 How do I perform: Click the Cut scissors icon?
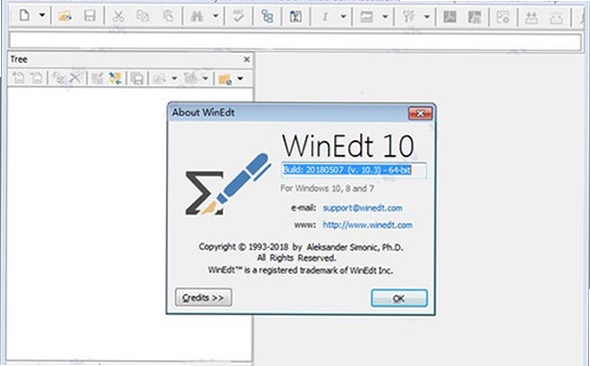(x=118, y=16)
